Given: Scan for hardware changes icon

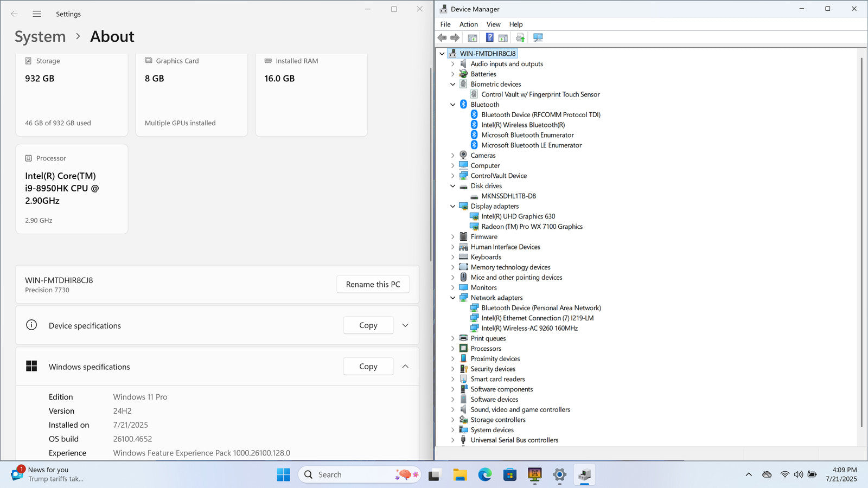Looking at the screenshot, I should [538, 38].
